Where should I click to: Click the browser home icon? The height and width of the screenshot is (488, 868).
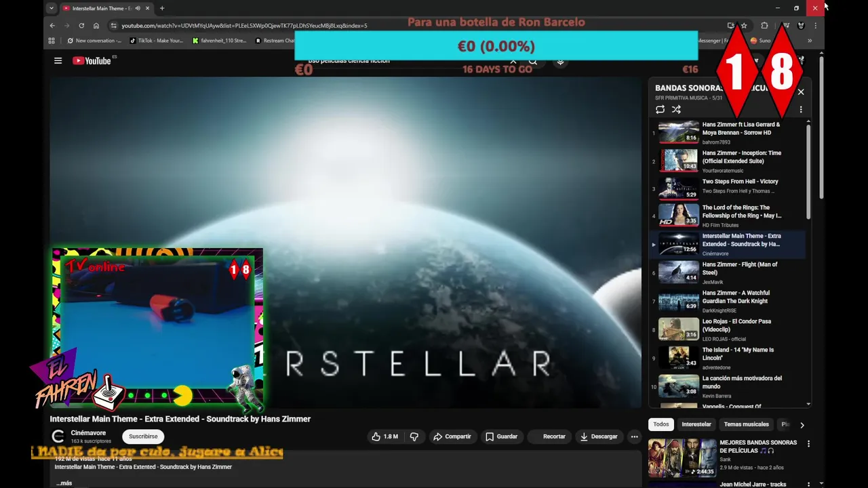click(96, 26)
